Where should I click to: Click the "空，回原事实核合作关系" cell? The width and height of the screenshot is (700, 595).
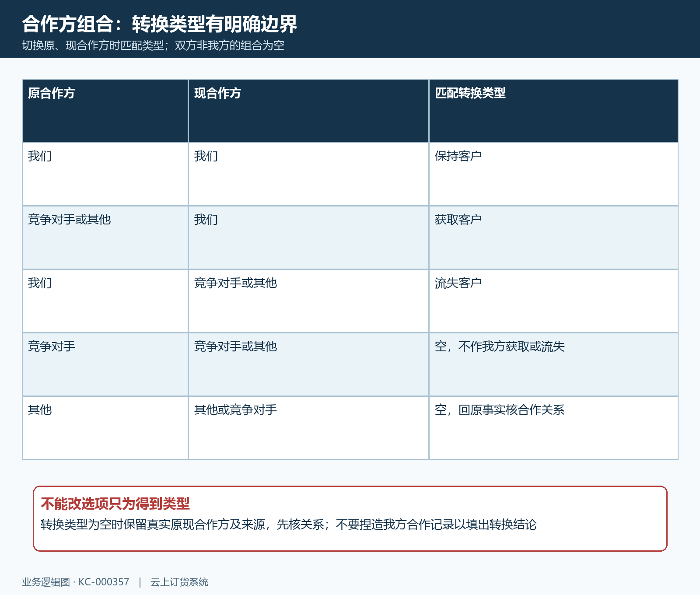coord(553,428)
